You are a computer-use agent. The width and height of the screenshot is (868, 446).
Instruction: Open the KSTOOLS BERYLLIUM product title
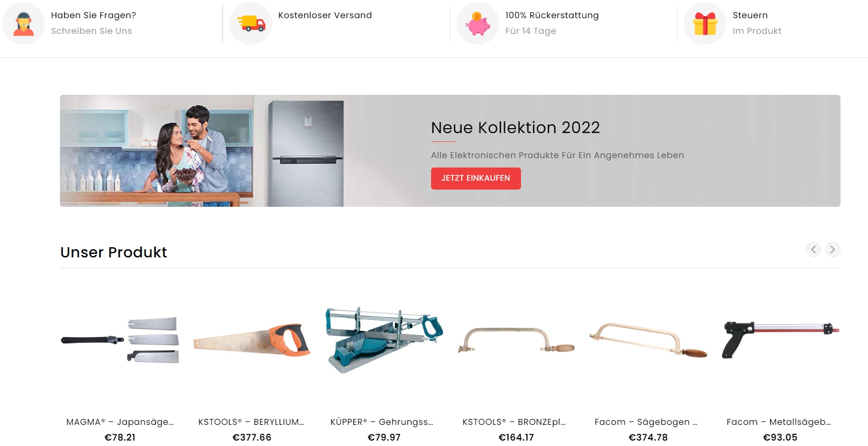tap(252, 422)
